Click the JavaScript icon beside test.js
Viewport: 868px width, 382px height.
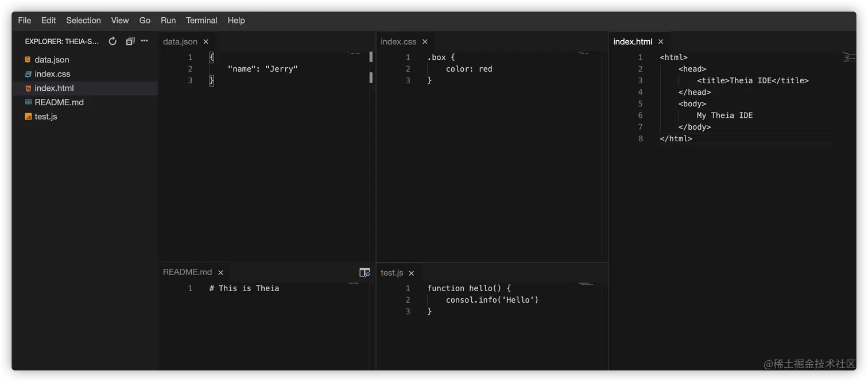(28, 116)
